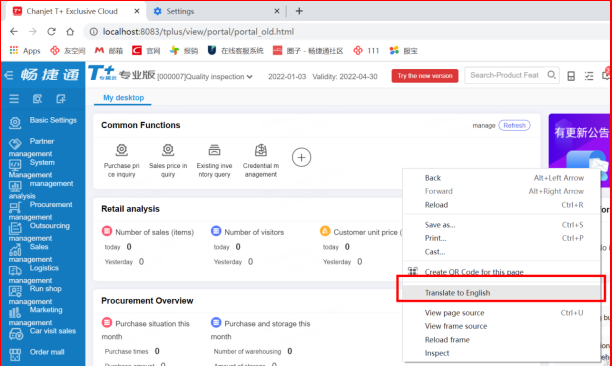Open Order mall in sidebar
The width and height of the screenshot is (612, 366).
pyautogui.click(x=36, y=354)
